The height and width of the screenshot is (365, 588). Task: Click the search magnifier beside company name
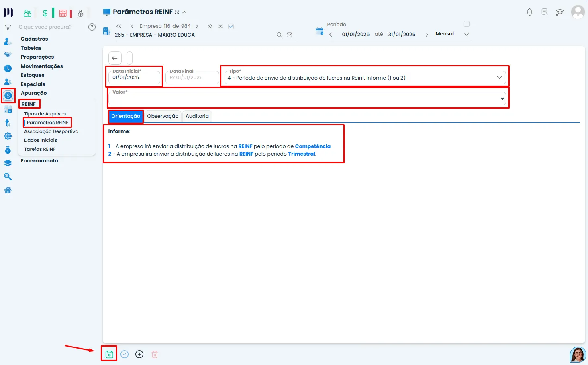point(279,35)
